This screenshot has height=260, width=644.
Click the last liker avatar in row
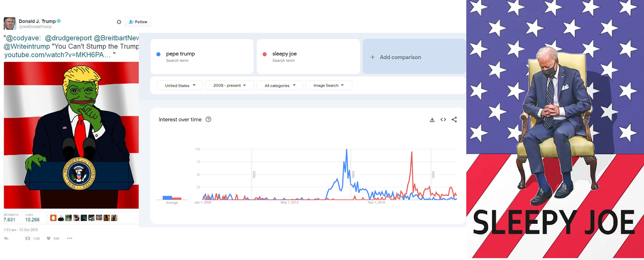114,218
